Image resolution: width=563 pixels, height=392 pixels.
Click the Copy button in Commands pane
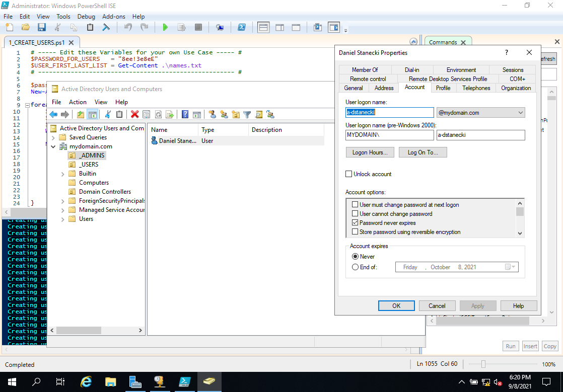550,346
